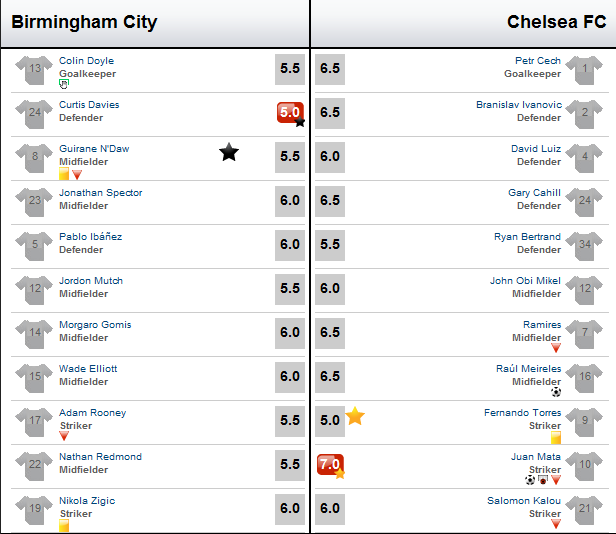
Task: Click Nikola Zigic's yellow card icon
Action: [x=64, y=525]
